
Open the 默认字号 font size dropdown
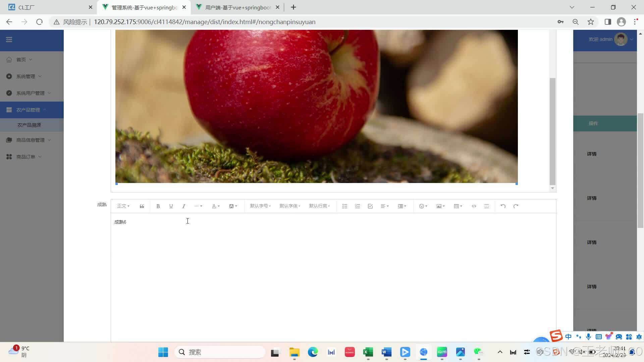260,206
